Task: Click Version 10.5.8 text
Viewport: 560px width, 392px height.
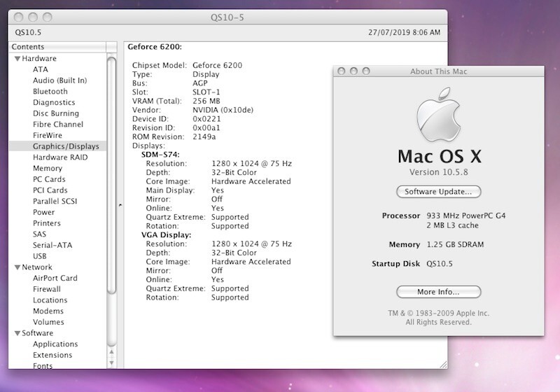Action: [439, 172]
